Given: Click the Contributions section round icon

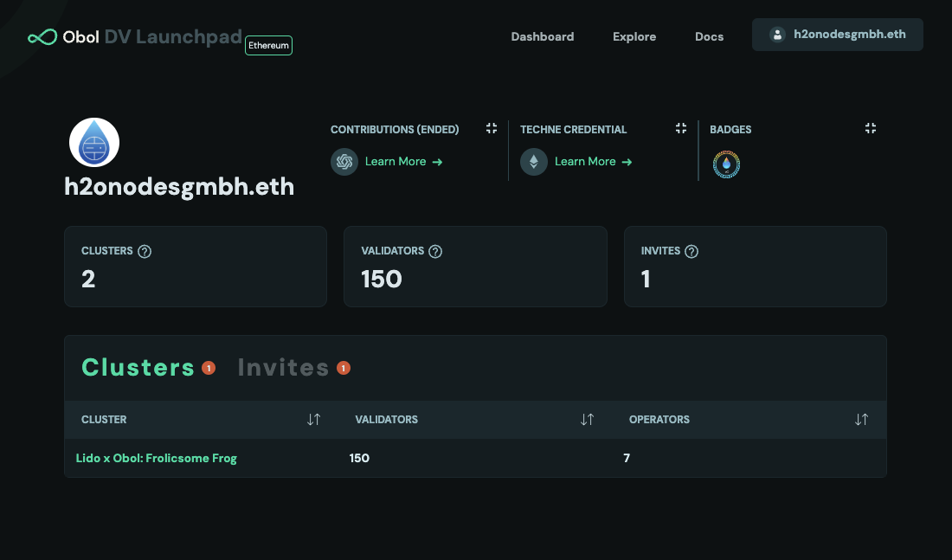Looking at the screenshot, I should click(344, 162).
